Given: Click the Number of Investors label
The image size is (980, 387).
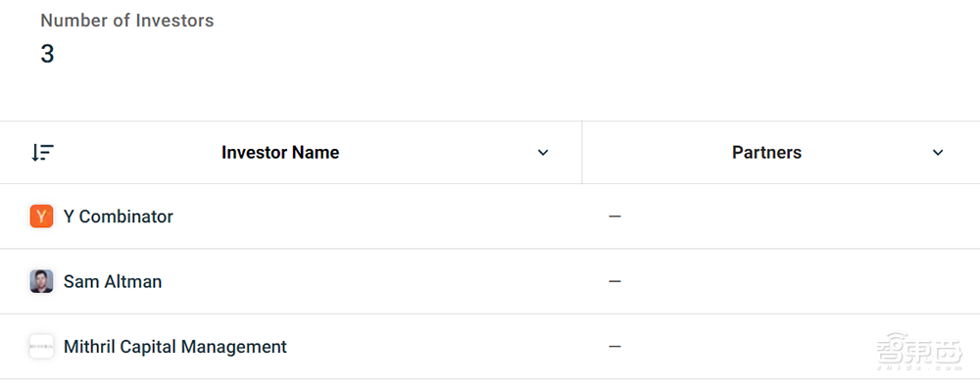Looking at the screenshot, I should click(126, 21).
